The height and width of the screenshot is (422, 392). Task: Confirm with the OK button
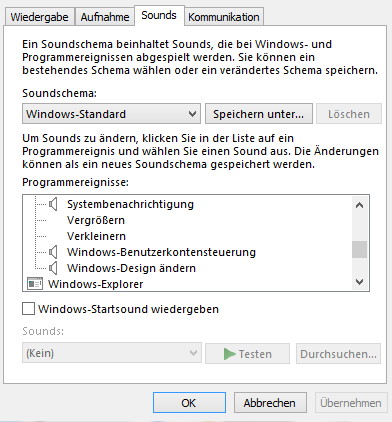click(189, 403)
